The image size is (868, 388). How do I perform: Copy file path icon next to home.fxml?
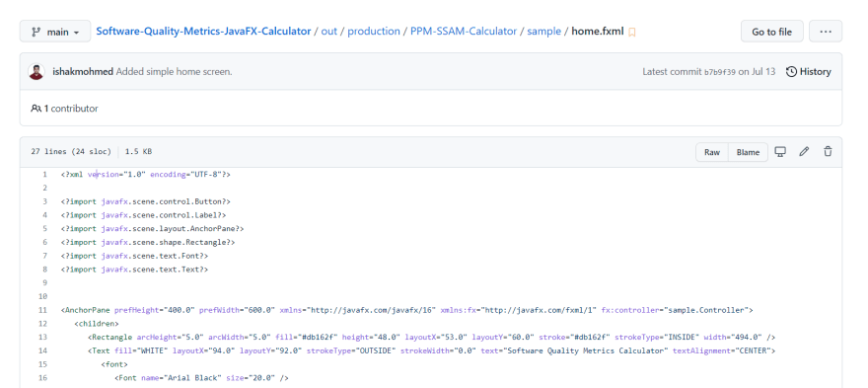pyautogui.click(x=632, y=33)
